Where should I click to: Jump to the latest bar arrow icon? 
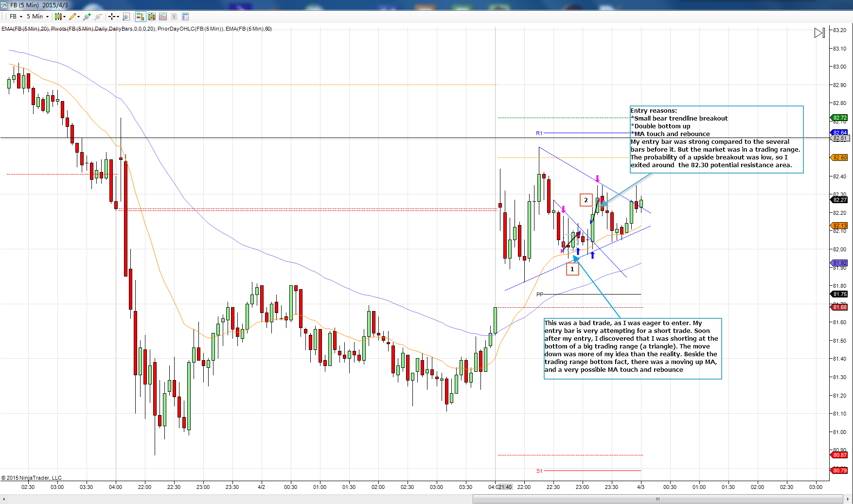pos(819,33)
